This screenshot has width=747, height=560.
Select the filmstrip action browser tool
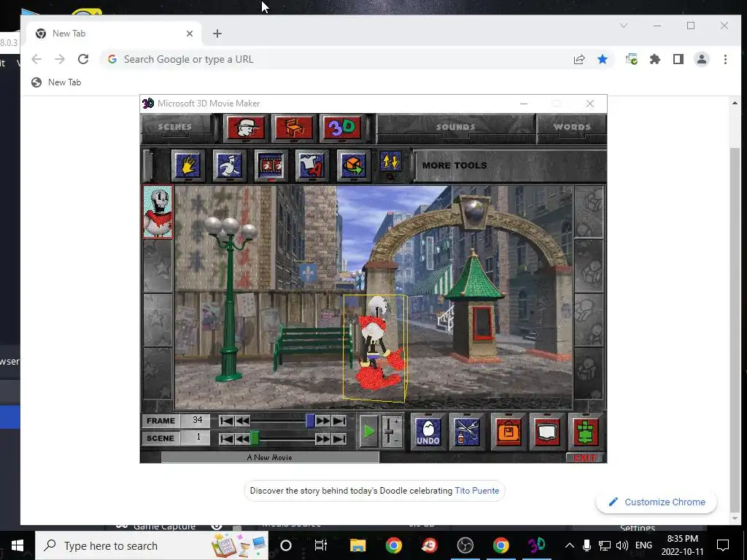pyautogui.click(x=271, y=166)
